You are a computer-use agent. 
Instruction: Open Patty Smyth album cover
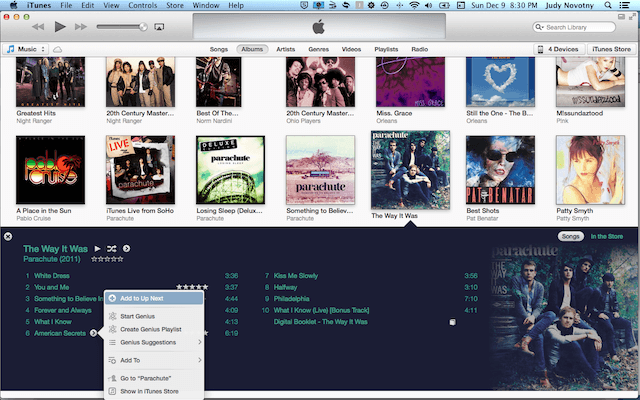[590, 170]
